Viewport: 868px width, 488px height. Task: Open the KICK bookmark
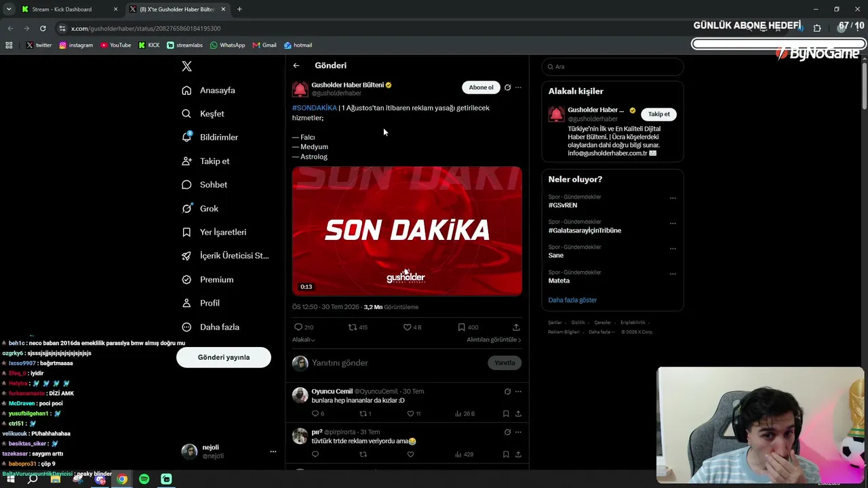[x=149, y=45]
